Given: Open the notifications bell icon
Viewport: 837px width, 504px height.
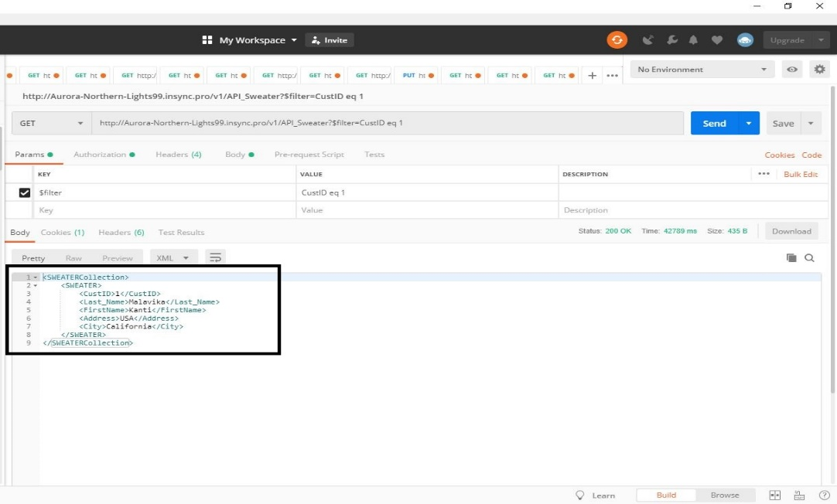Looking at the screenshot, I should tap(693, 40).
